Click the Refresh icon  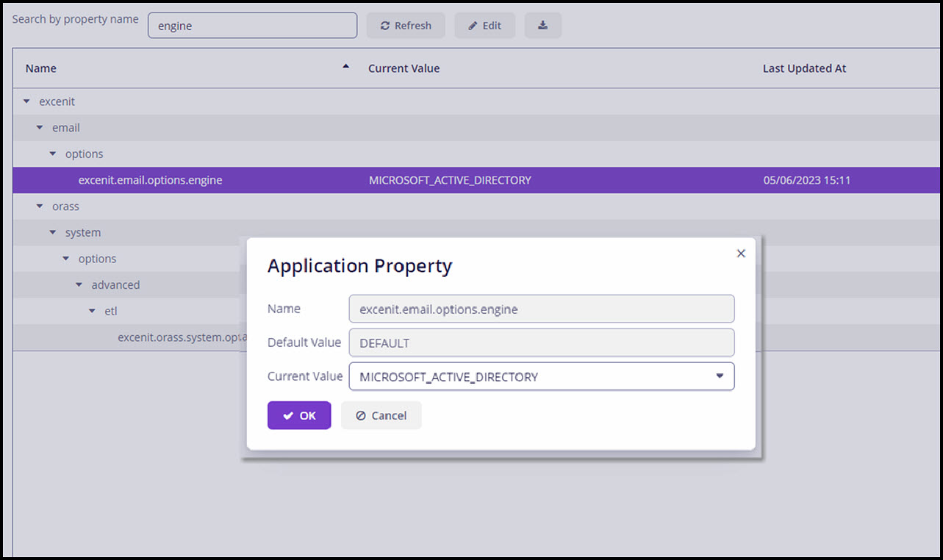pos(384,25)
